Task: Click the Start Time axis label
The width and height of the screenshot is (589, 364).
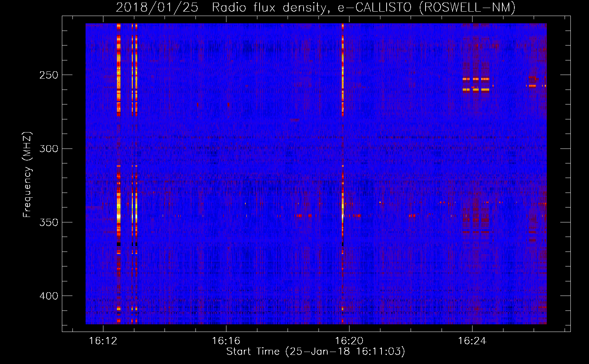Action: [316, 352]
